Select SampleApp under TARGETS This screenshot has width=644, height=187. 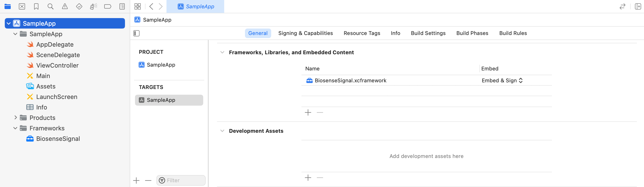click(169, 100)
